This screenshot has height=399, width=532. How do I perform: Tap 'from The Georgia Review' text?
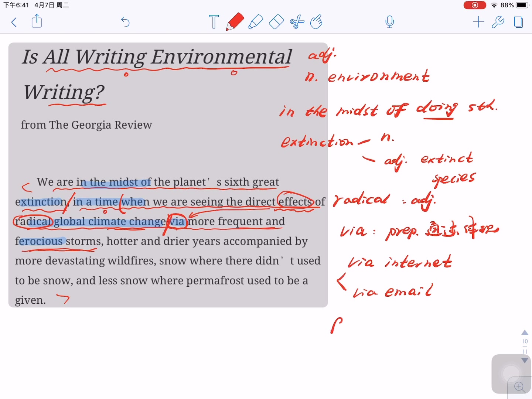click(86, 125)
